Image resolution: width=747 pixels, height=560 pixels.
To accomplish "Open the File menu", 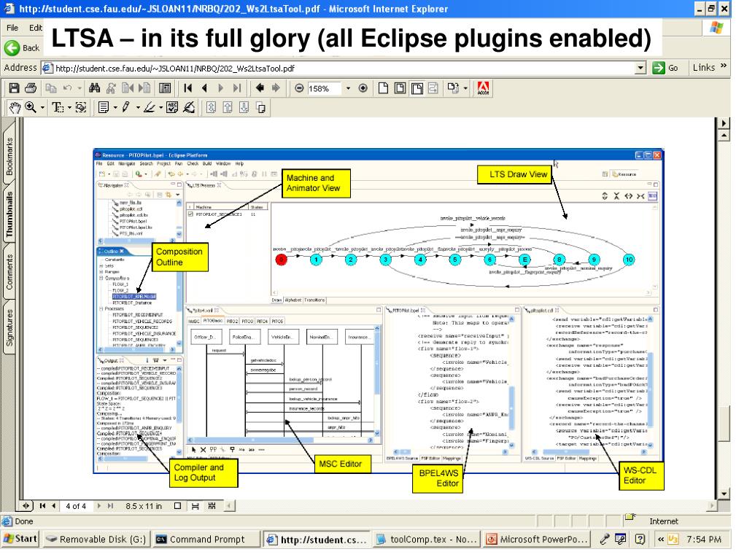I will coord(12,28).
